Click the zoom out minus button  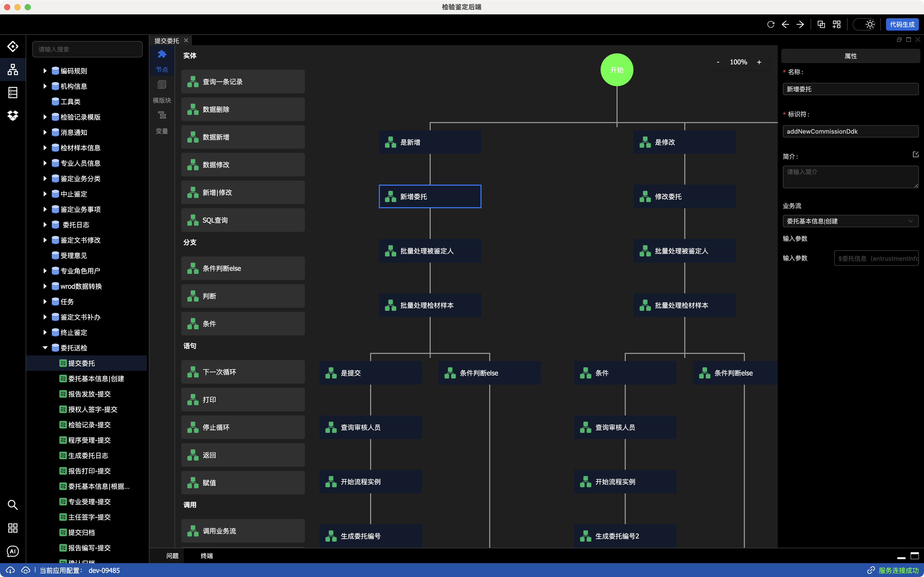click(x=718, y=62)
